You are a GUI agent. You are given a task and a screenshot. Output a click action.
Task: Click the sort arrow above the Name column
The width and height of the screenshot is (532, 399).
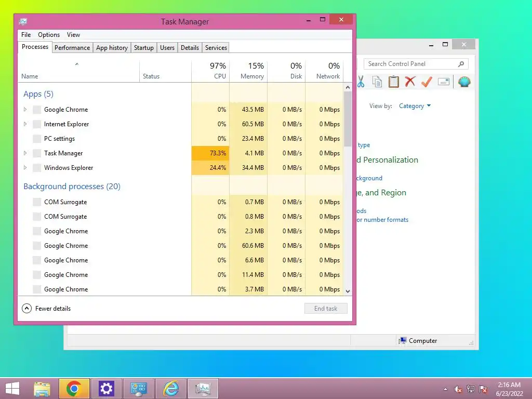click(77, 64)
